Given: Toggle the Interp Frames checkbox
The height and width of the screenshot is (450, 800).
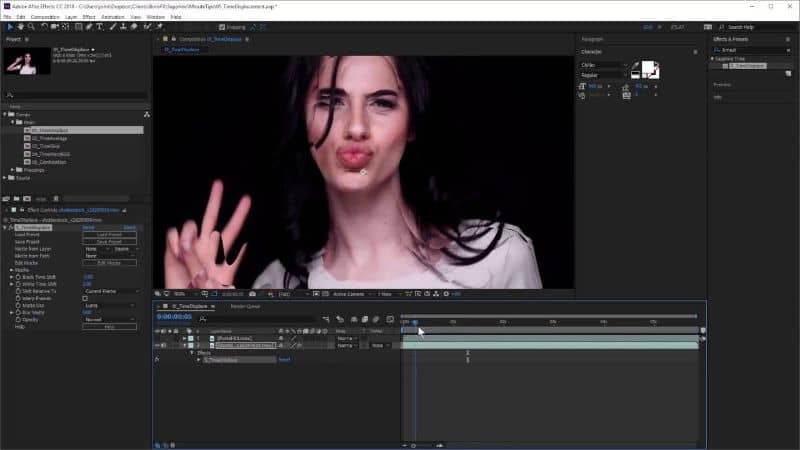Looking at the screenshot, I should tap(85, 298).
